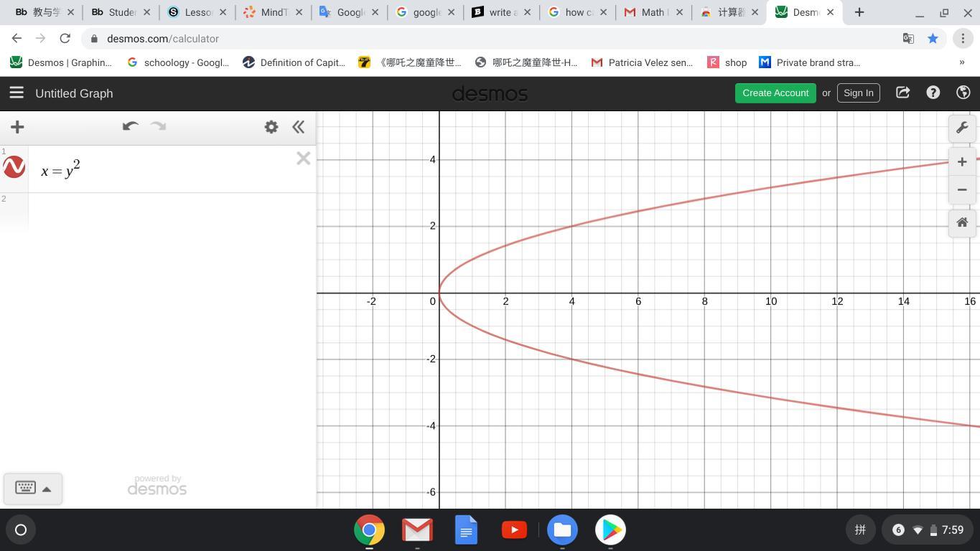The height and width of the screenshot is (551, 980).
Task: Open the language globe menu
Action: click(963, 93)
